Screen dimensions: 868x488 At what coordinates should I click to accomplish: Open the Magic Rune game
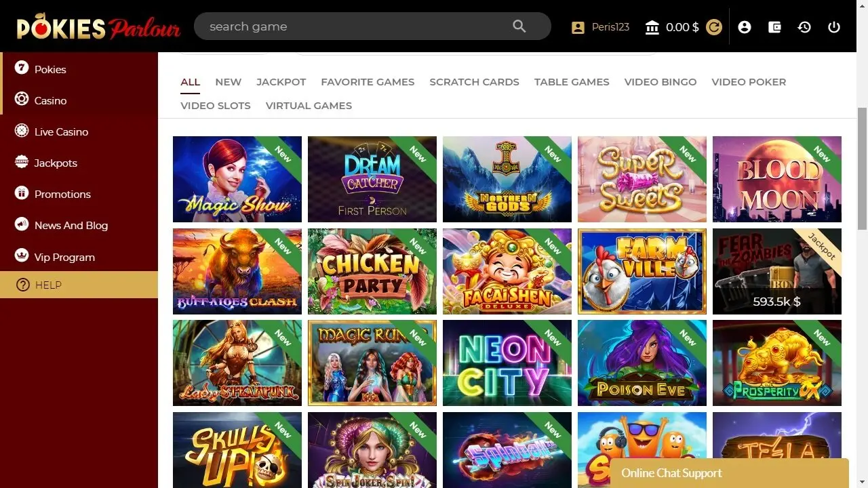pyautogui.click(x=372, y=363)
